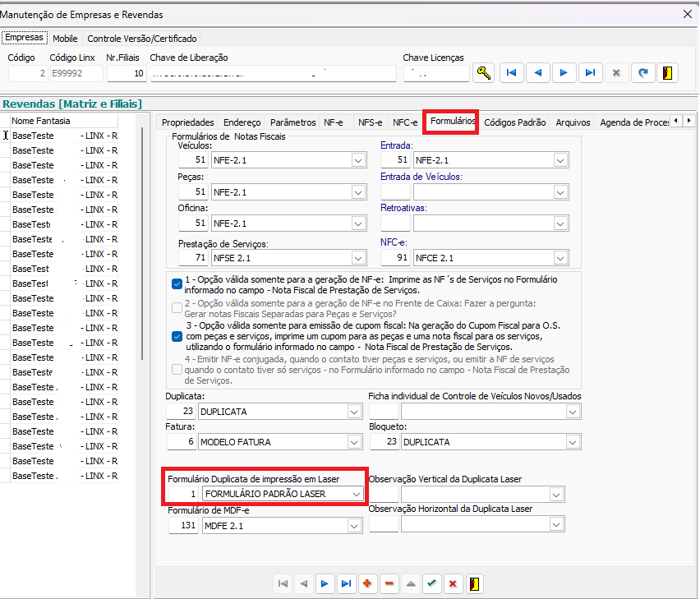Confirm changes with the green checkmark icon
The width and height of the screenshot is (700, 599).
431,583
